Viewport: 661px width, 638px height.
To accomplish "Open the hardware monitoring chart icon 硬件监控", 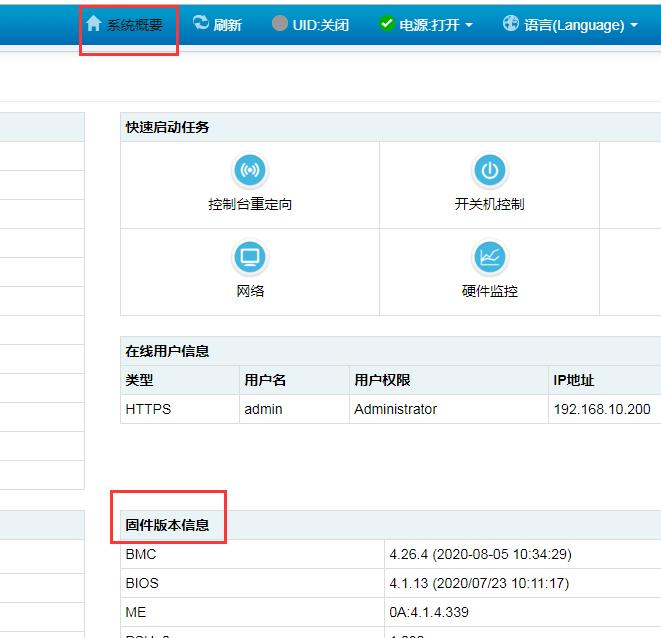I will pyautogui.click(x=489, y=258).
